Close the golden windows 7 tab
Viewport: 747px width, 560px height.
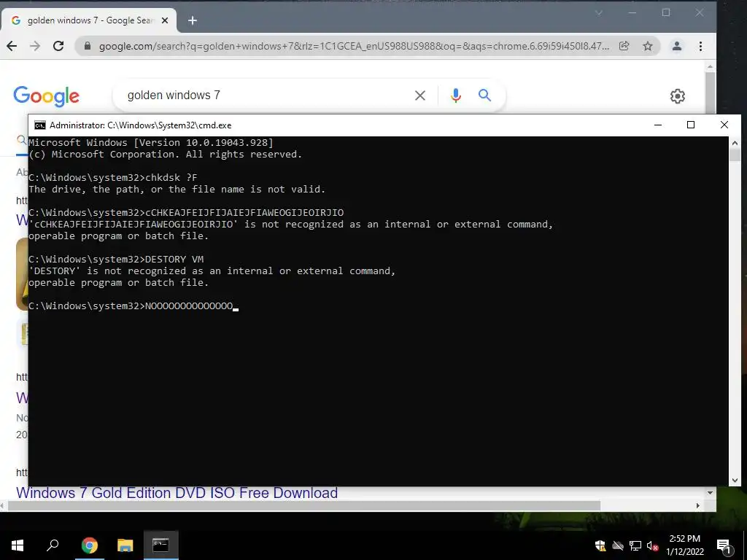[165, 20]
